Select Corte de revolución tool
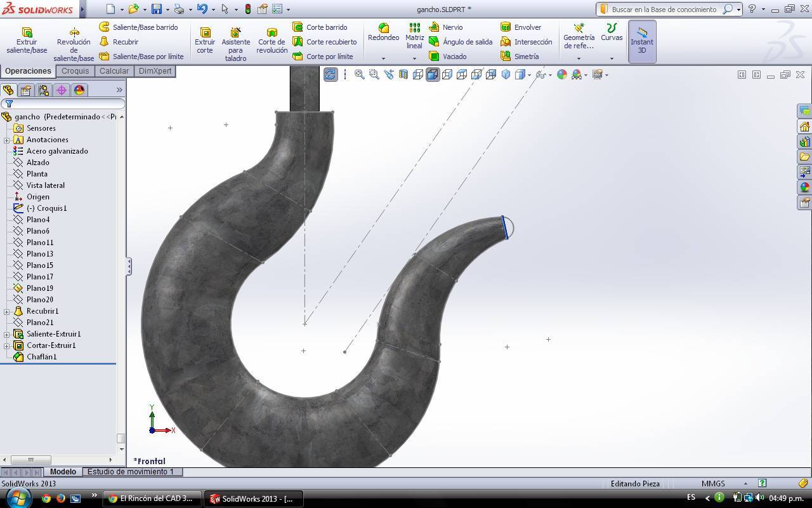The height and width of the screenshot is (508, 812). pos(272,40)
